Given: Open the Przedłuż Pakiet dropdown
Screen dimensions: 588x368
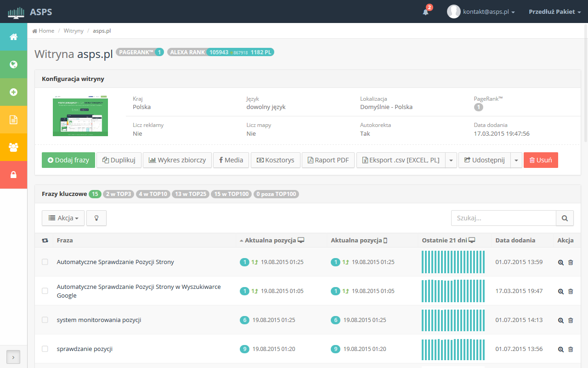Looking at the screenshot, I should pos(555,11).
